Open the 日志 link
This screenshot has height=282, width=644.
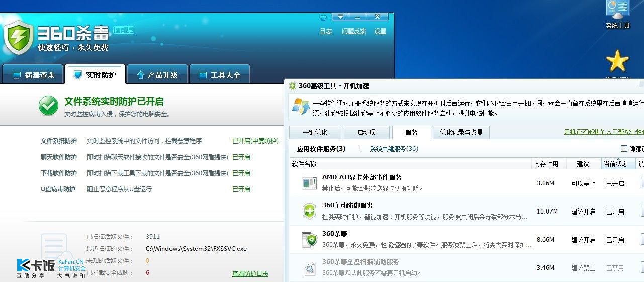[x=326, y=31]
